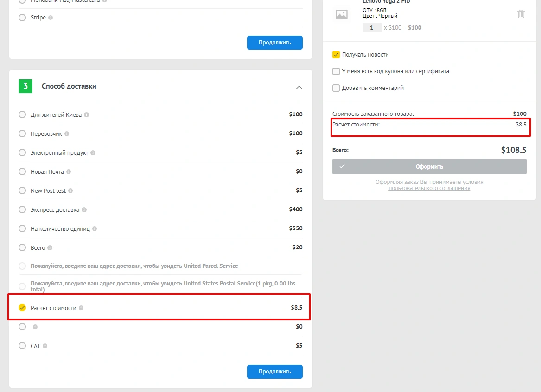Click help icon next to CAT option
This screenshot has height=392, width=541.
[x=45, y=346]
